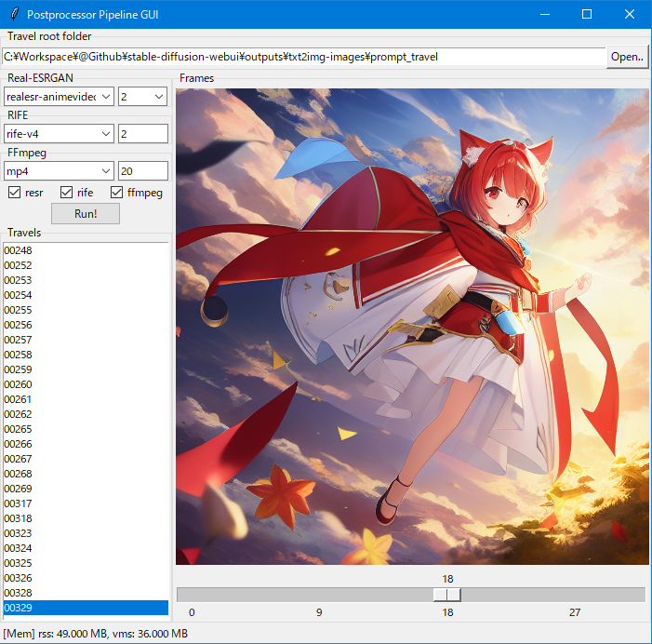
Task: Enable or disable the resr checkbox
Action: click(15, 193)
